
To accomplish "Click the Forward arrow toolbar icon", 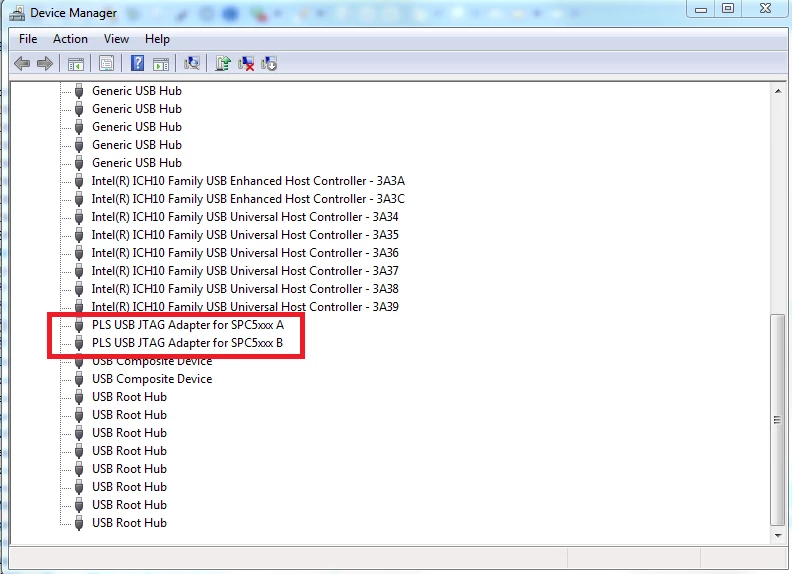I will tap(45, 64).
